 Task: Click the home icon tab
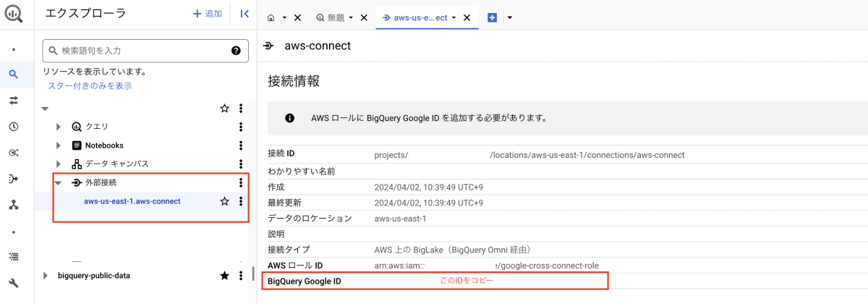[x=271, y=17]
